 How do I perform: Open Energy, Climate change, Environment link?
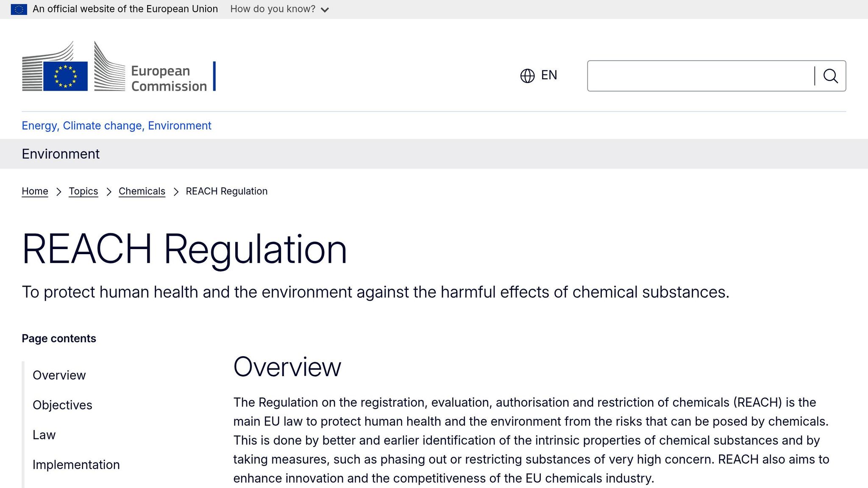(x=116, y=126)
